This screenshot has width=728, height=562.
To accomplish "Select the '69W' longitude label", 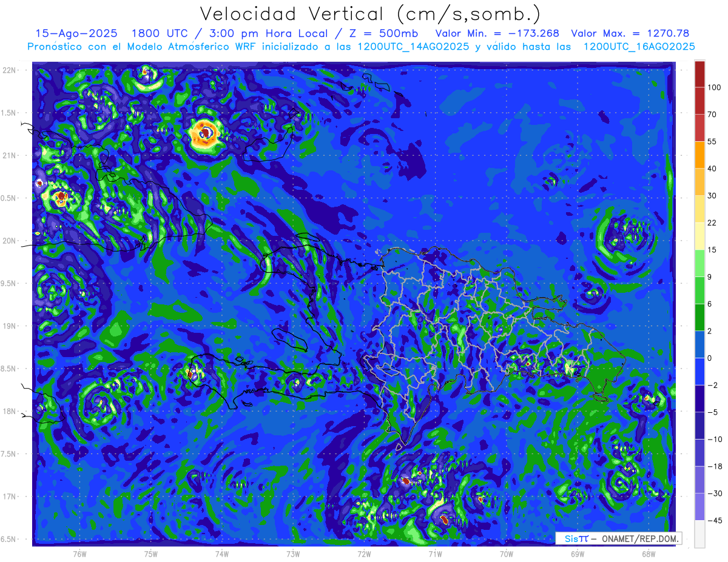I will [x=578, y=554].
